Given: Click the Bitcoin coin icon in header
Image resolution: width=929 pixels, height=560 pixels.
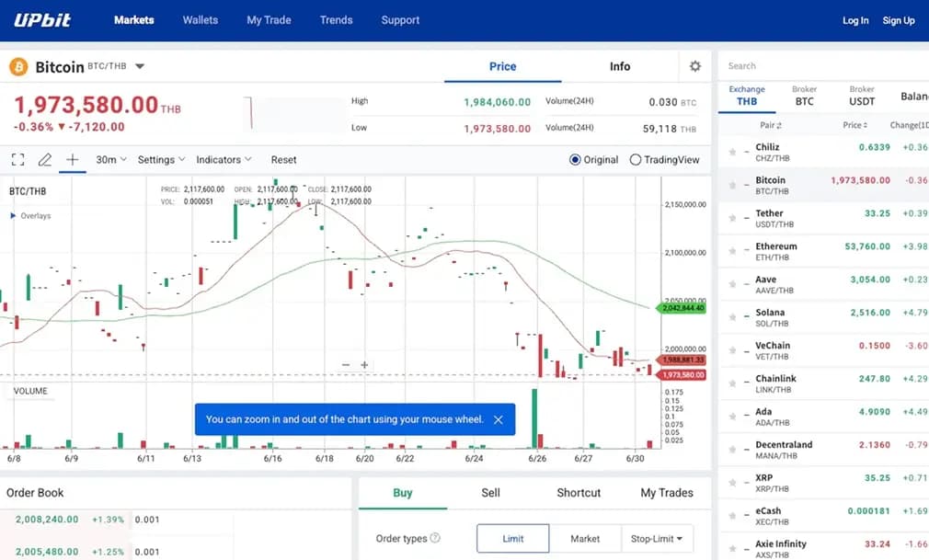Looking at the screenshot, I should tap(18, 67).
